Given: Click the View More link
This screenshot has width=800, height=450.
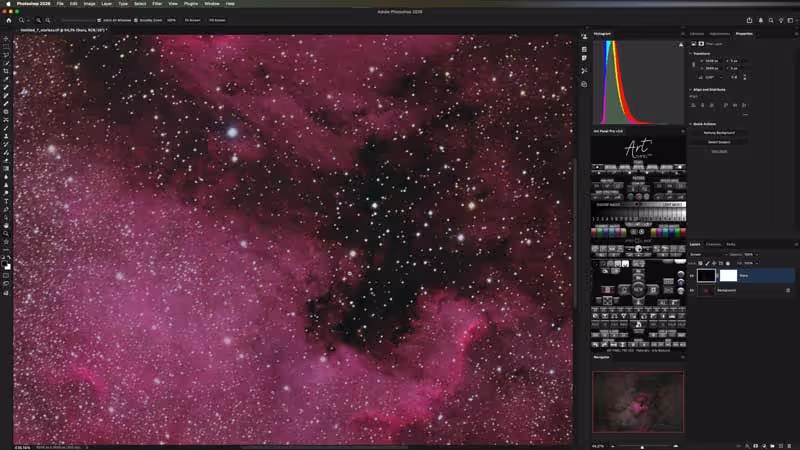Looking at the screenshot, I should click(719, 151).
